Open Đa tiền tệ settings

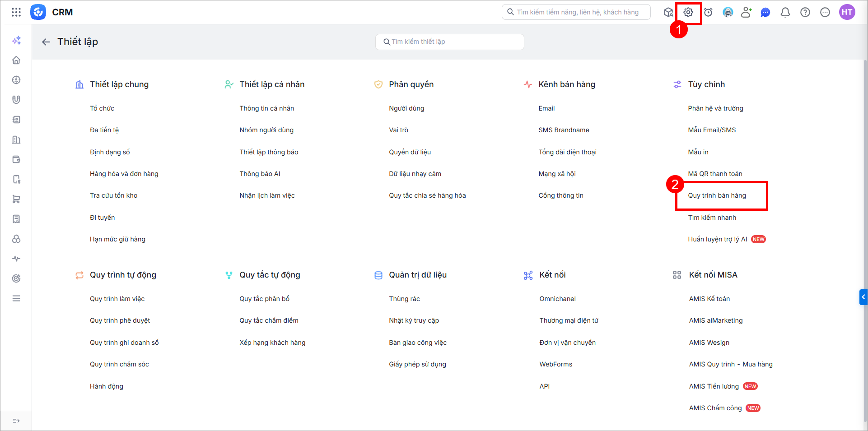coord(104,130)
